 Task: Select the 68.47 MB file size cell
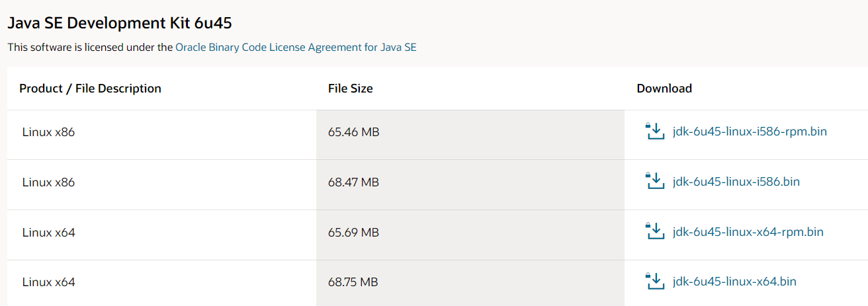353,182
